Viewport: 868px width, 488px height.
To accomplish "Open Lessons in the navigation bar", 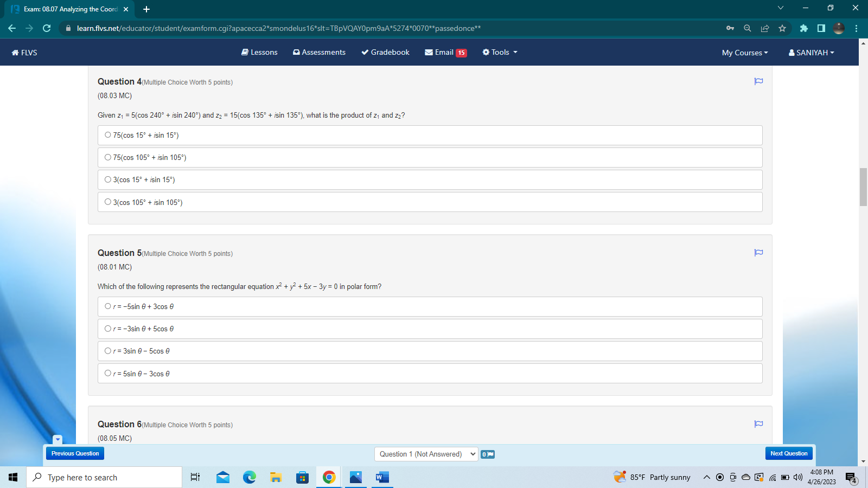I will [x=259, y=52].
